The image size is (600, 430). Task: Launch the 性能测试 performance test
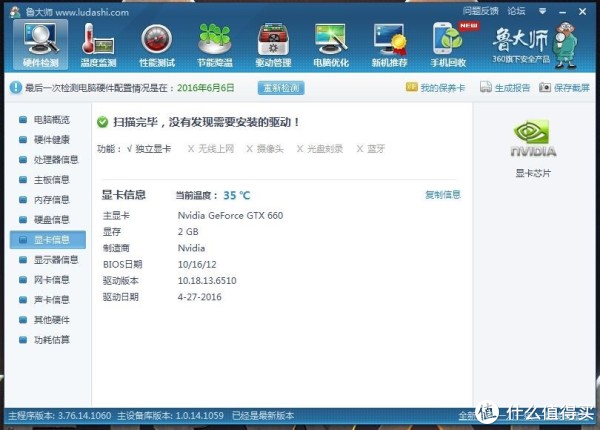[157, 45]
